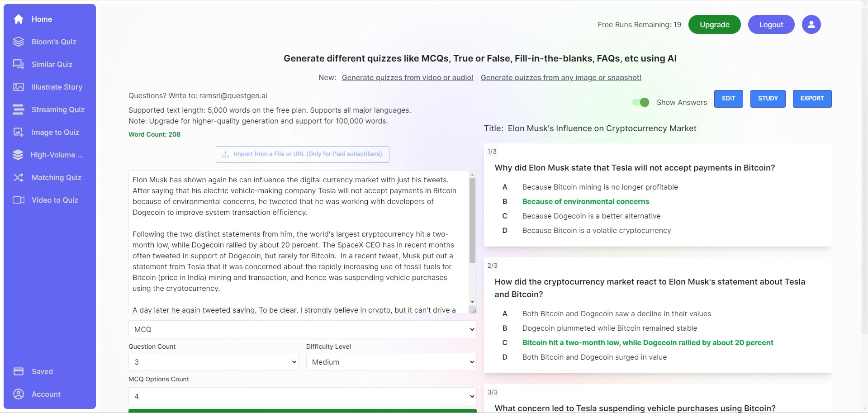This screenshot has height=413, width=868.
Task: Open Video to Quiz from the sidebar
Action: (x=50, y=200)
